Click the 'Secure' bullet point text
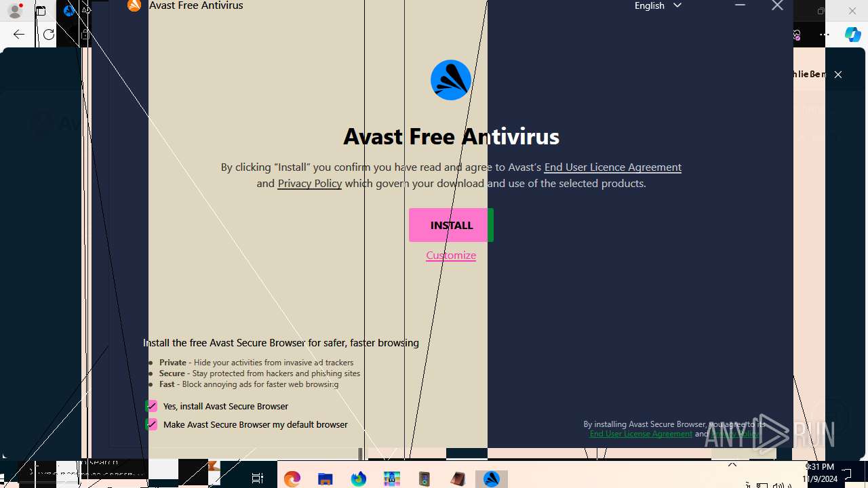 [260, 373]
